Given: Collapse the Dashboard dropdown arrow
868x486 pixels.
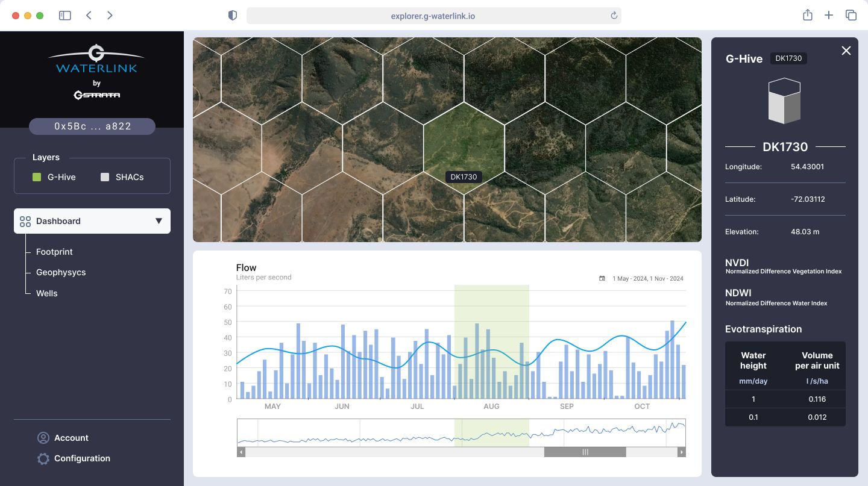Looking at the screenshot, I should (x=159, y=221).
